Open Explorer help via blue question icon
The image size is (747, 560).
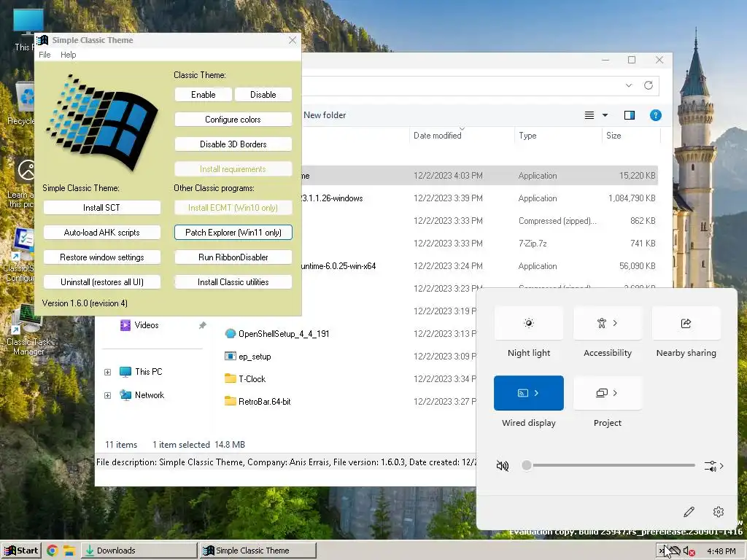pos(656,115)
